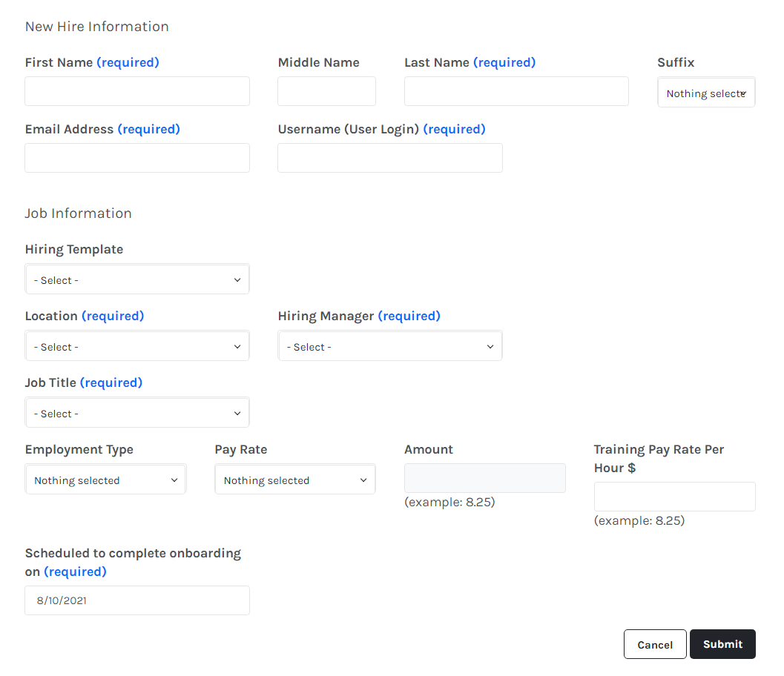Open the Job Title select menu
The image size is (784, 676).
click(x=137, y=413)
